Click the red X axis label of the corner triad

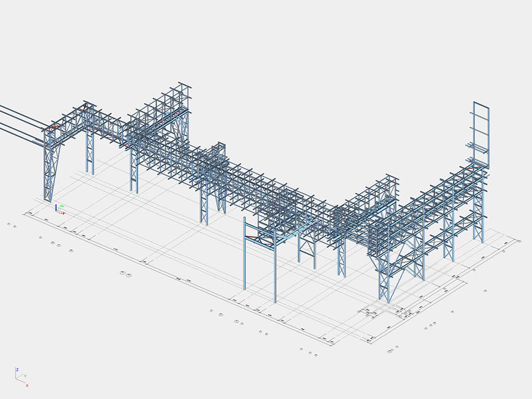(x=27, y=385)
